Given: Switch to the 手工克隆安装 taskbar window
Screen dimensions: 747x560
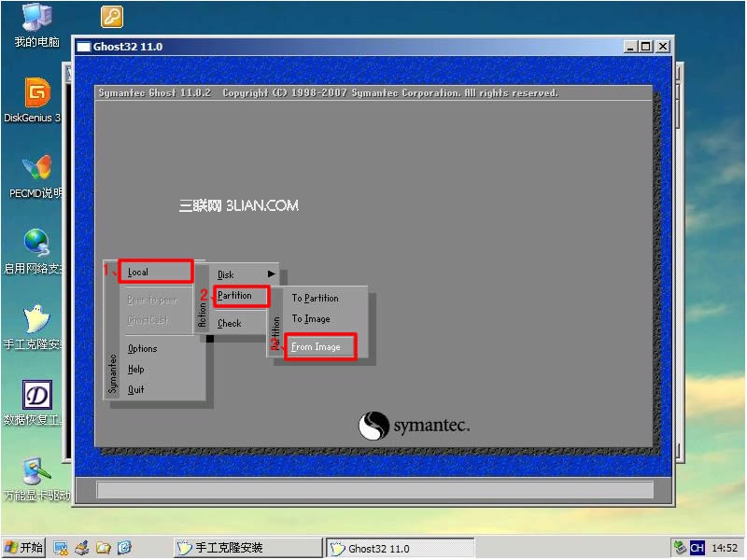Looking at the screenshot, I should (248, 548).
